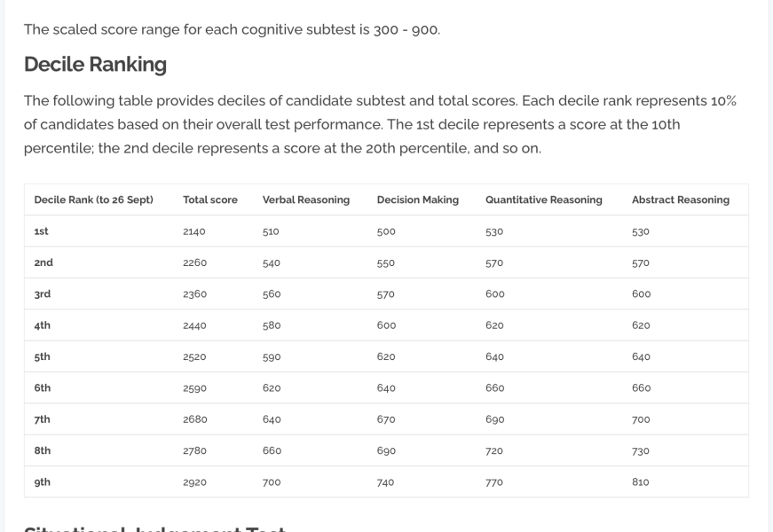Click the 1st decile Verbal Reasoning value 510

(x=271, y=231)
